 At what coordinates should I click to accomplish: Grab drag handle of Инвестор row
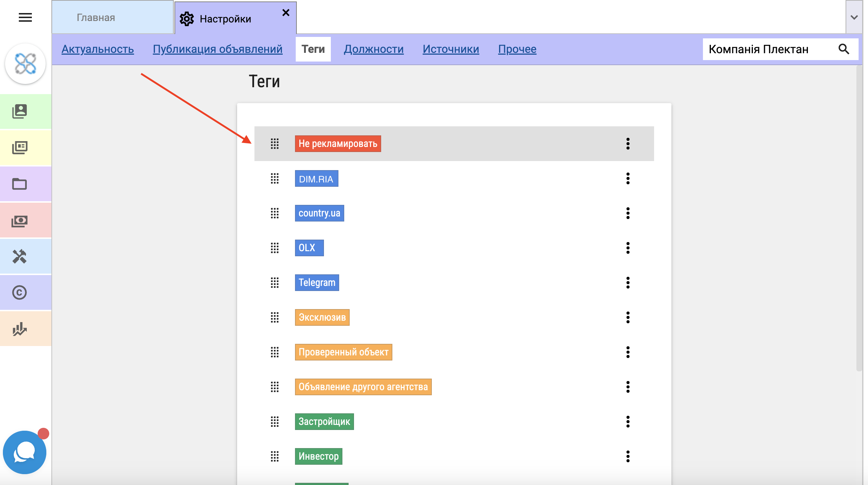coord(275,456)
